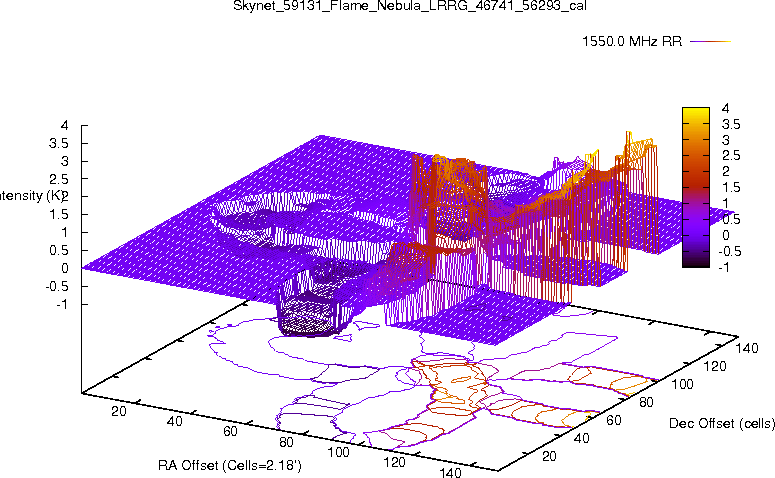Click the -1 tick on the Intensity axis
The height and width of the screenshot is (478, 775).
62,304
